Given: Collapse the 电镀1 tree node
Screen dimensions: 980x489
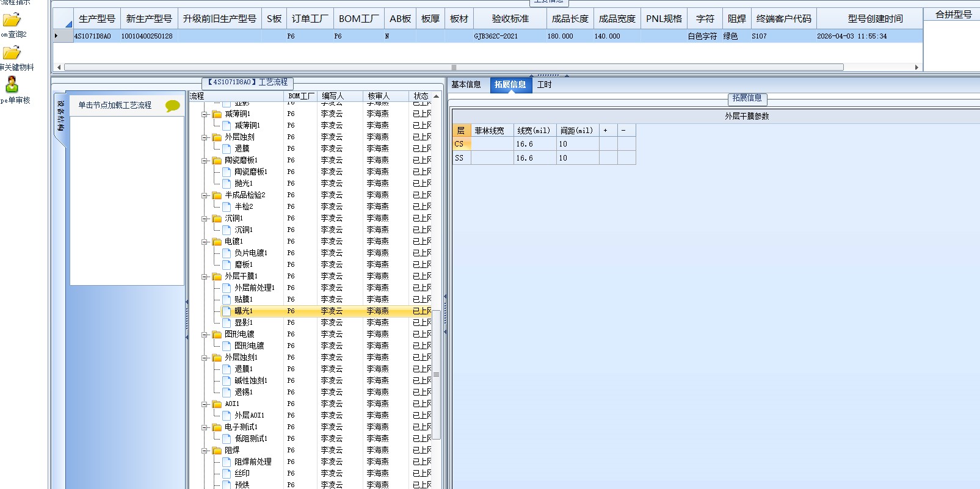Looking at the screenshot, I should coord(205,242).
